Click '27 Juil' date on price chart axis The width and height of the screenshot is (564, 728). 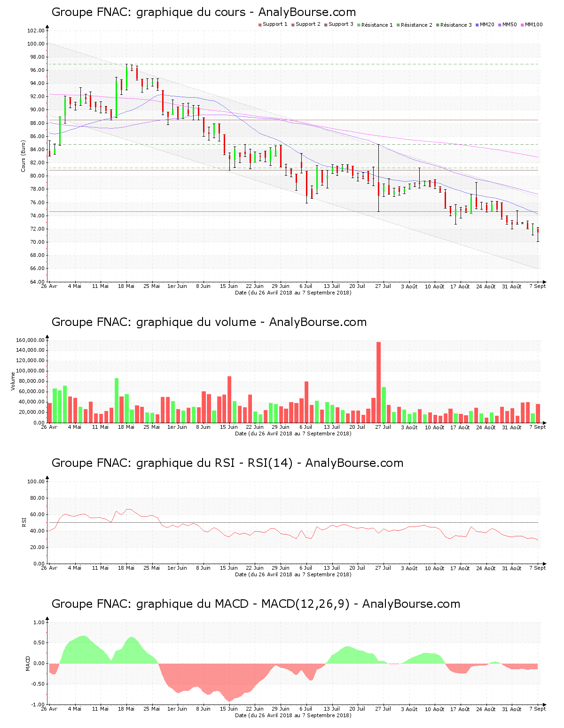(383, 286)
